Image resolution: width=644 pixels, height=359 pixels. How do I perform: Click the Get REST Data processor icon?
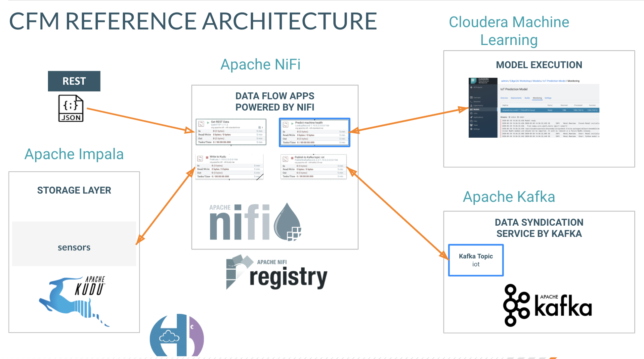coord(201,124)
